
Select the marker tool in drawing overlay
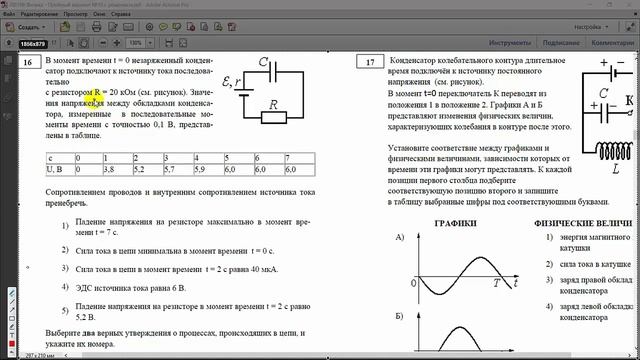(x=12, y=327)
